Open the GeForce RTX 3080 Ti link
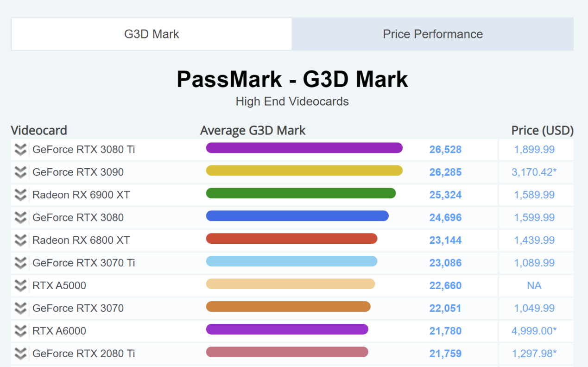The height and width of the screenshot is (367, 588). pos(83,150)
